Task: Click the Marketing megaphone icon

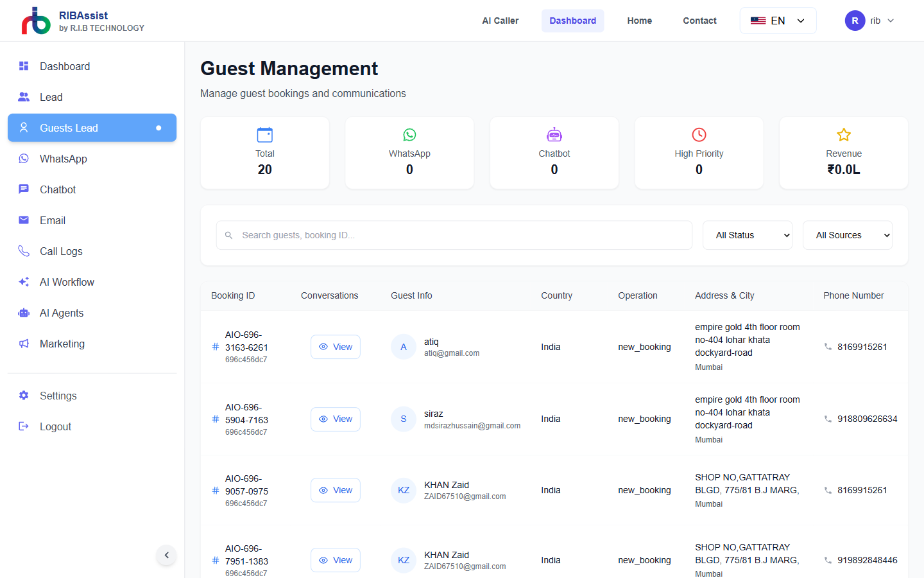Action: pos(24,344)
